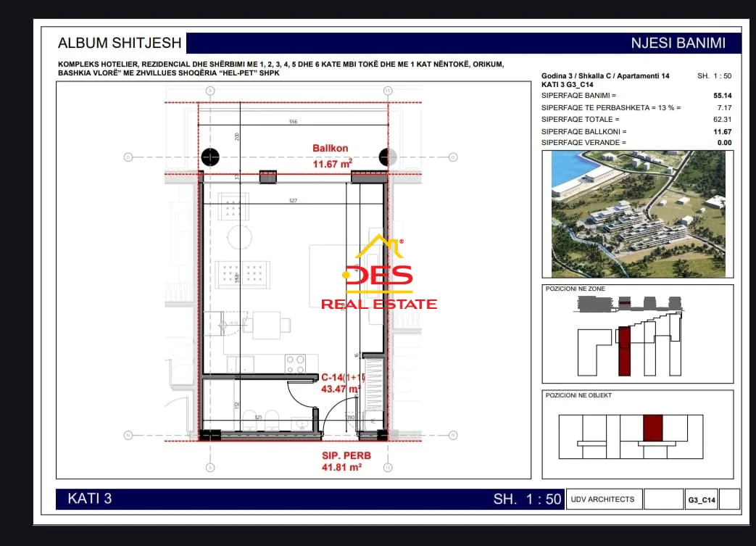Select the "43.47 m²" area text
The height and width of the screenshot is (546, 756).
(341, 389)
